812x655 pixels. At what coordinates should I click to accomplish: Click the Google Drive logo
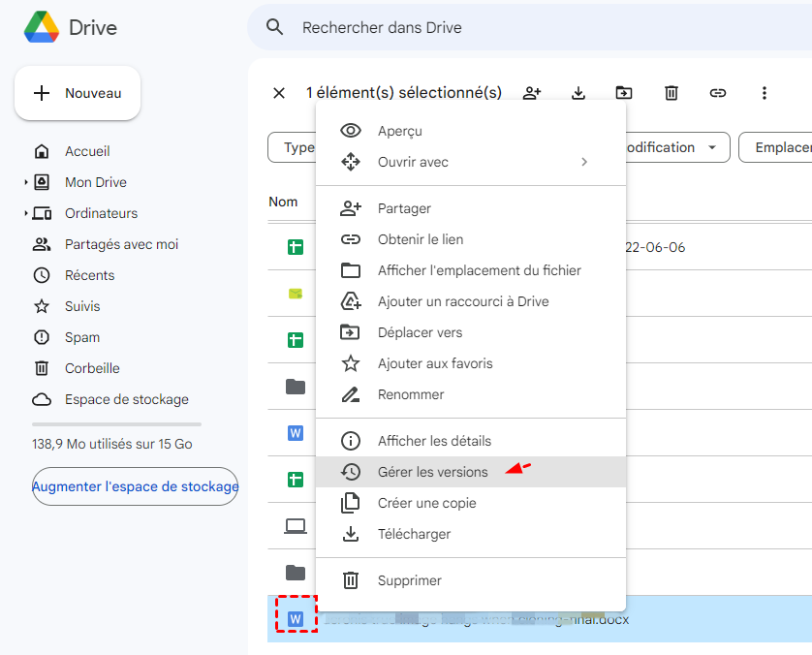[42, 27]
